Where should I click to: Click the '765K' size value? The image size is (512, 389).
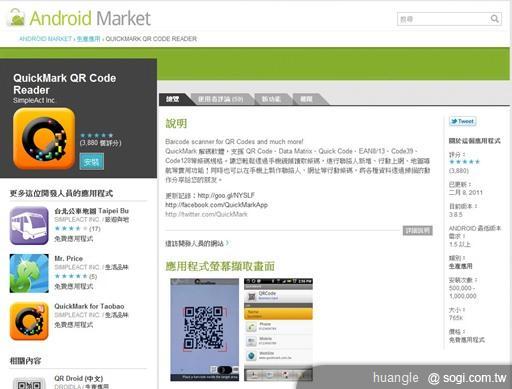[x=456, y=318]
